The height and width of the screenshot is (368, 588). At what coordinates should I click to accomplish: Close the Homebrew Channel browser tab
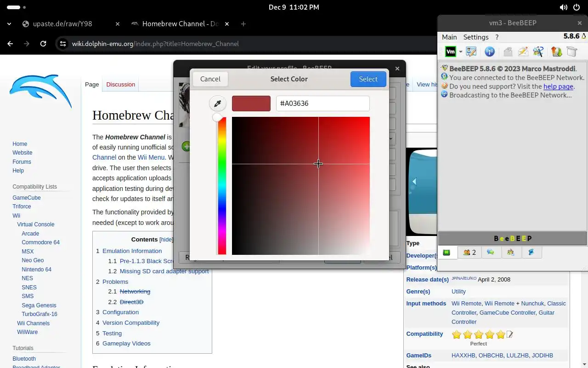pos(227,24)
